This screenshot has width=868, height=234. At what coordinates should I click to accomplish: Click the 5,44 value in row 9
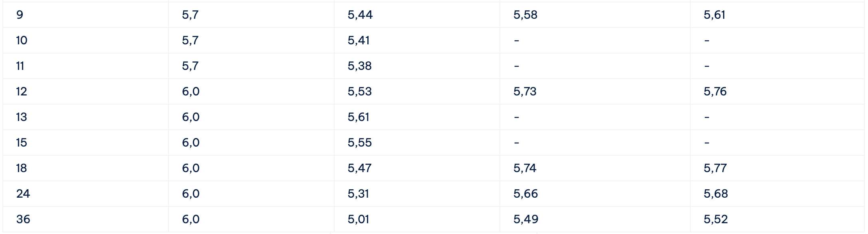(360, 15)
